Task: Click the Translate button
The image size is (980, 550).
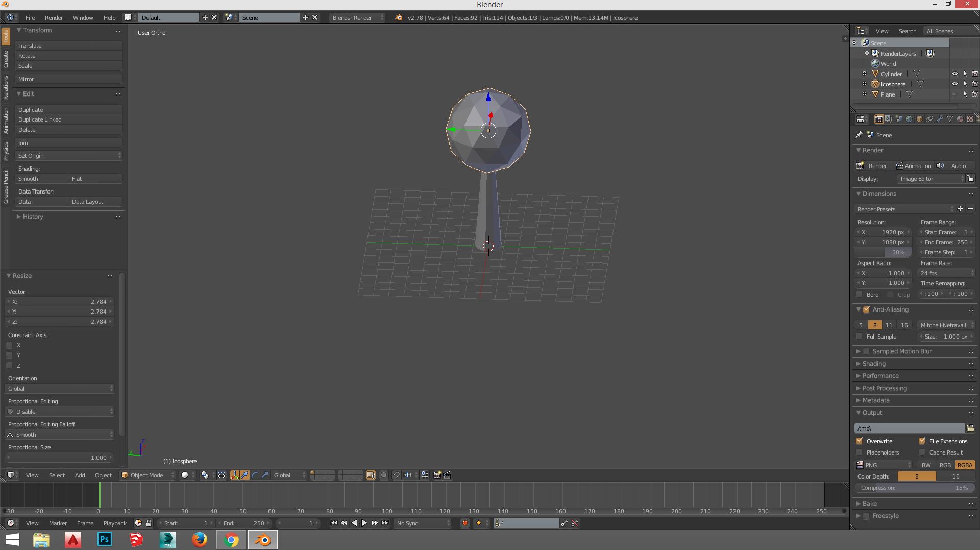Action: tap(68, 45)
